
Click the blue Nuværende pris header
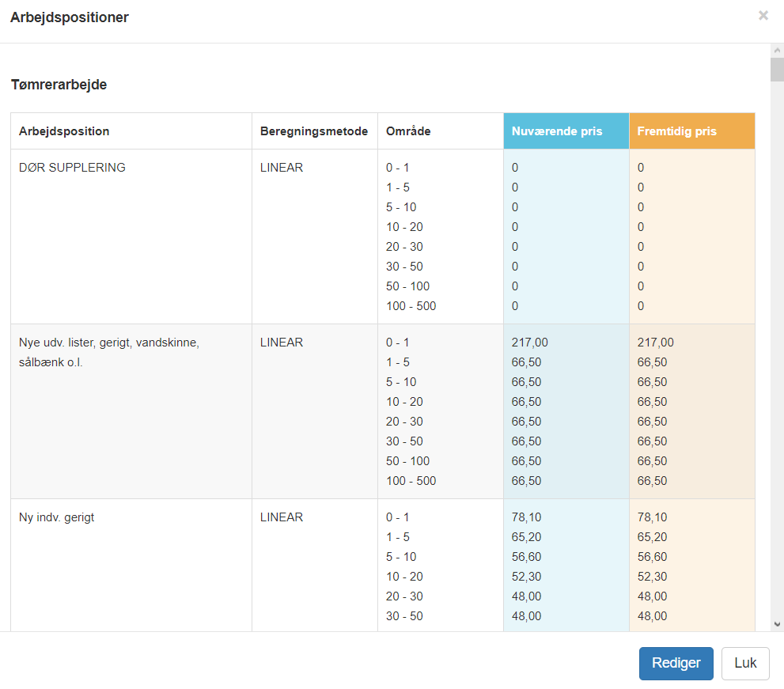[557, 131]
